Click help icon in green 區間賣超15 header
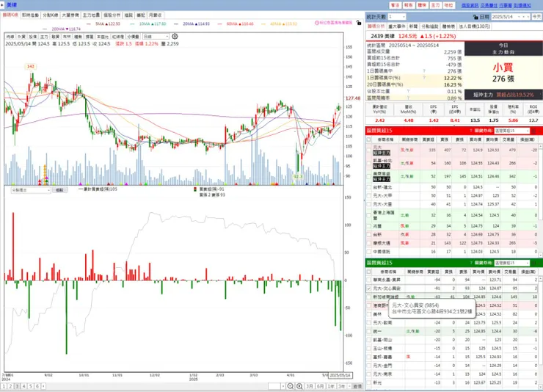This screenshot has width=543, height=392. tap(471, 263)
